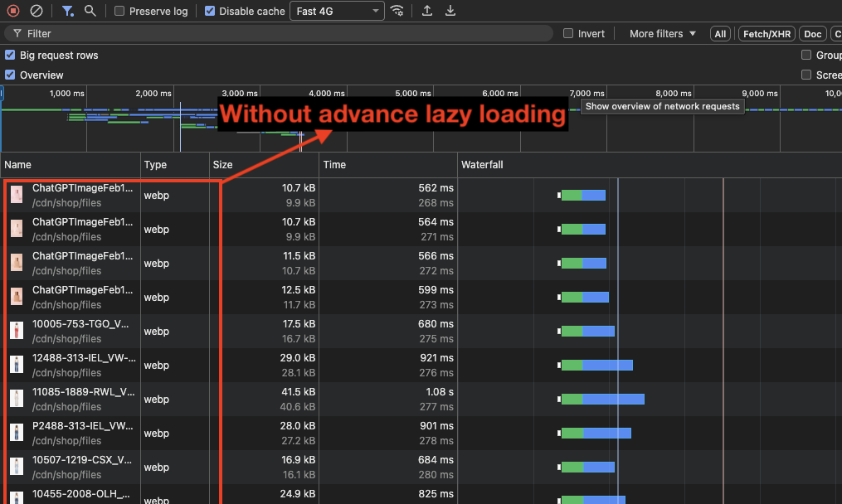842x504 pixels.
Task: Stop recording the network log
Action: (13, 11)
